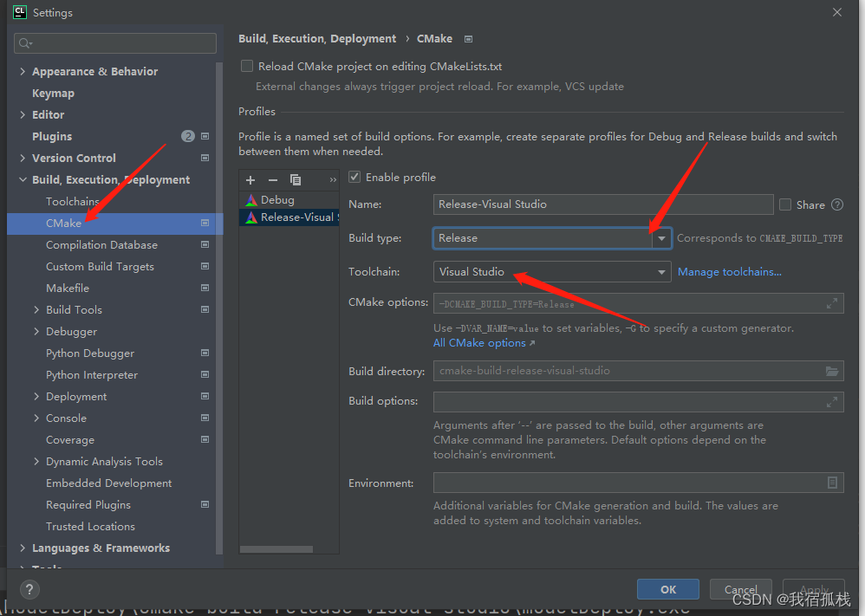Click the Build directory field
This screenshot has width=865, height=616.
click(638, 371)
